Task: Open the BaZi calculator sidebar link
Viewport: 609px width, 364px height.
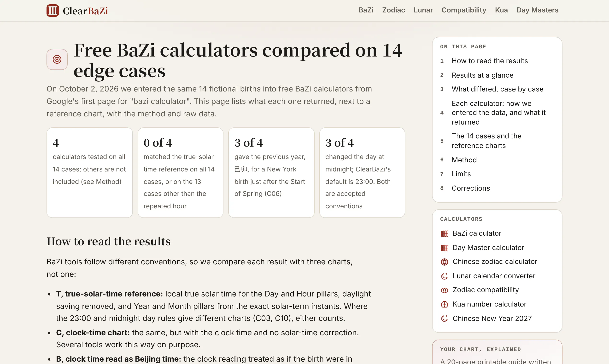Action: 477,233
